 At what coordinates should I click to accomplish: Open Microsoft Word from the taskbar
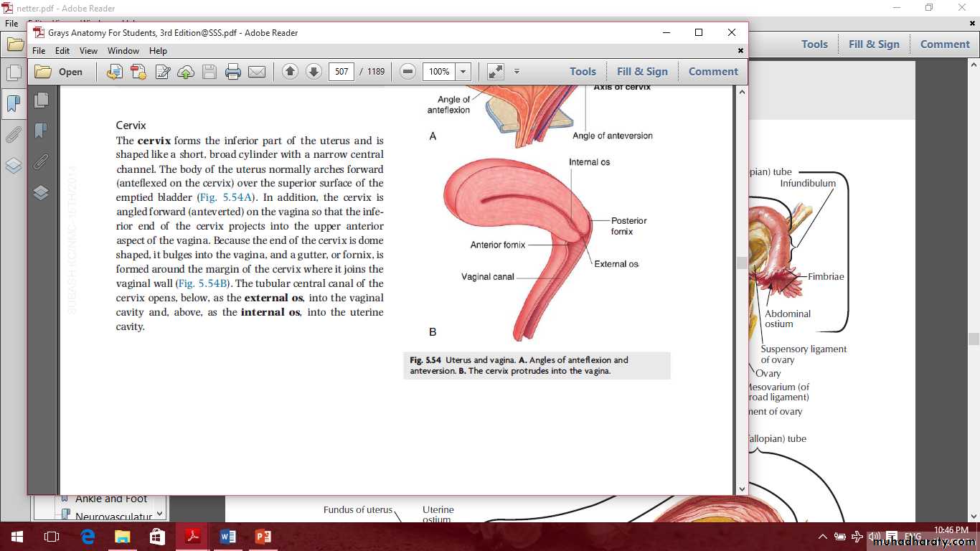click(x=228, y=537)
